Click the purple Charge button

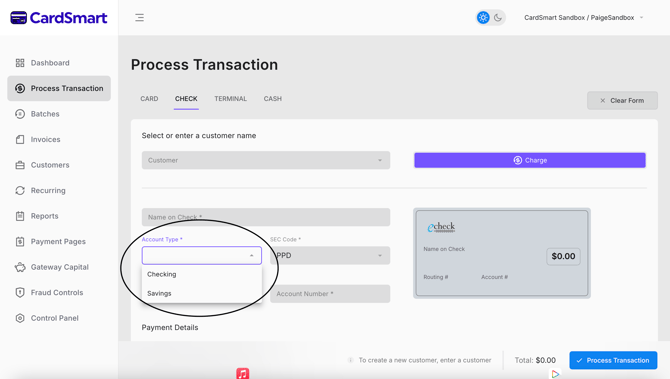tap(530, 160)
